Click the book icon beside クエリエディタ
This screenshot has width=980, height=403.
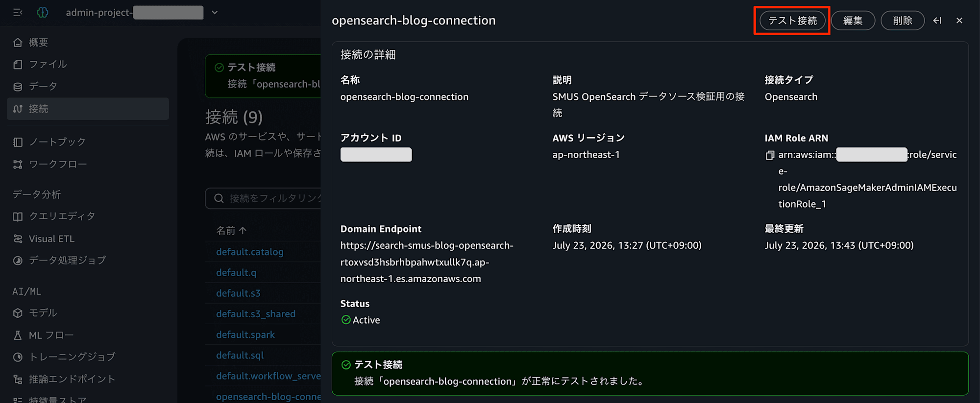[x=18, y=216]
